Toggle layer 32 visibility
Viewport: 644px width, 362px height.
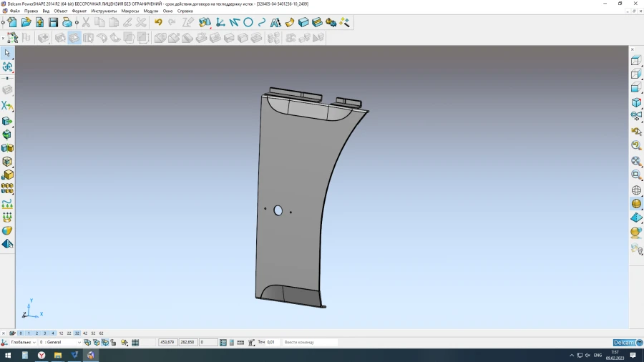click(x=77, y=333)
